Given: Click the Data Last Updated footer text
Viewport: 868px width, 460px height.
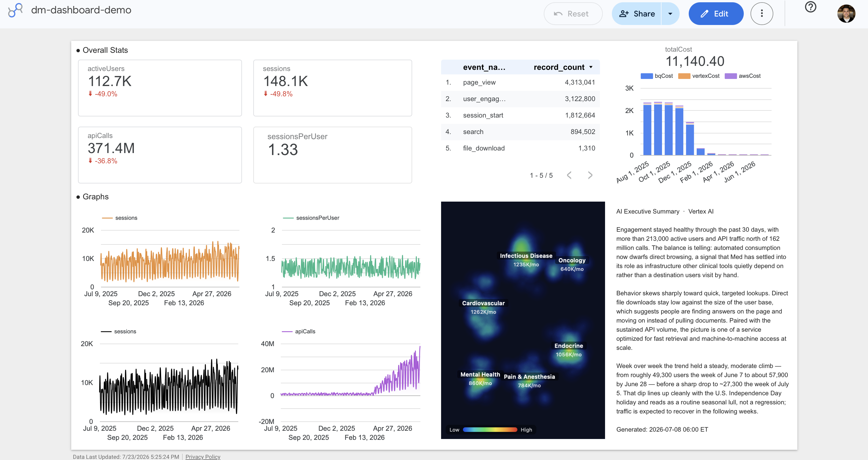Looking at the screenshot, I should pyautogui.click(x=126, y=457).
